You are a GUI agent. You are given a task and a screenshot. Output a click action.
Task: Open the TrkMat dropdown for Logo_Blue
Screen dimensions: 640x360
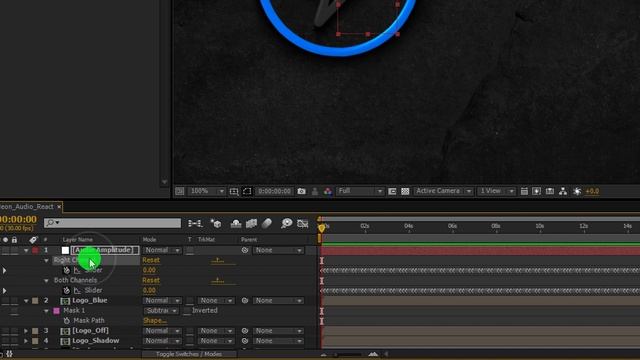216,301
